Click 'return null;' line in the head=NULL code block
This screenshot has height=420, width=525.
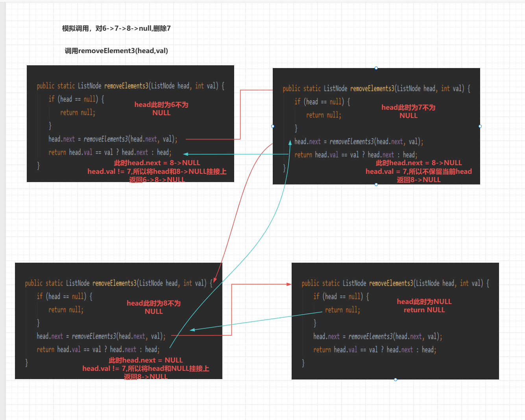click(342, 310)
